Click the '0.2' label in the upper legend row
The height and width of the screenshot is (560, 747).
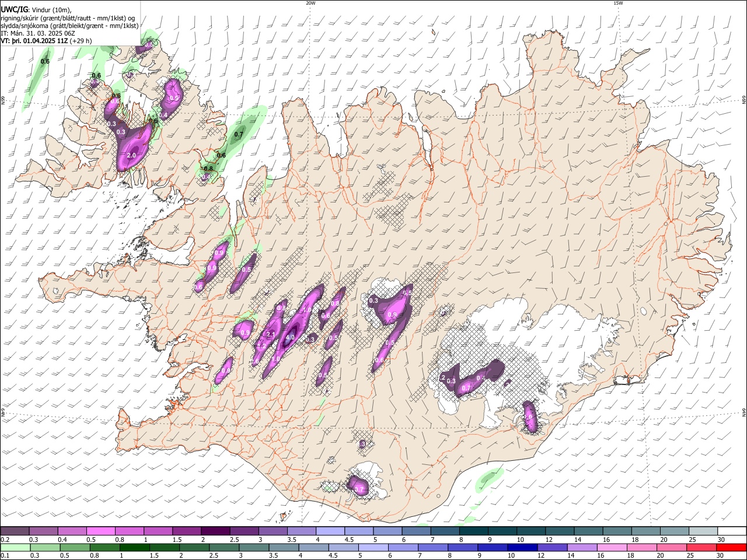click(x=5, y=540)
